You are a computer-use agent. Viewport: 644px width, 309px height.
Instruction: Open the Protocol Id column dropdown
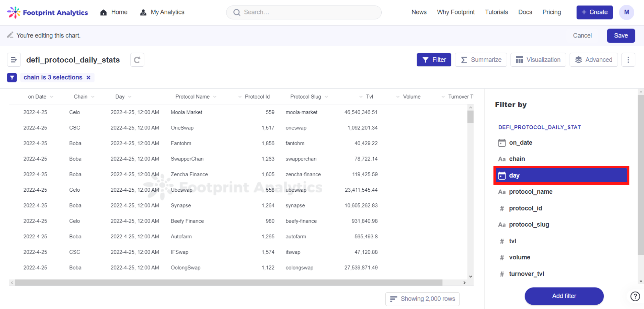(x=240, y=97)
